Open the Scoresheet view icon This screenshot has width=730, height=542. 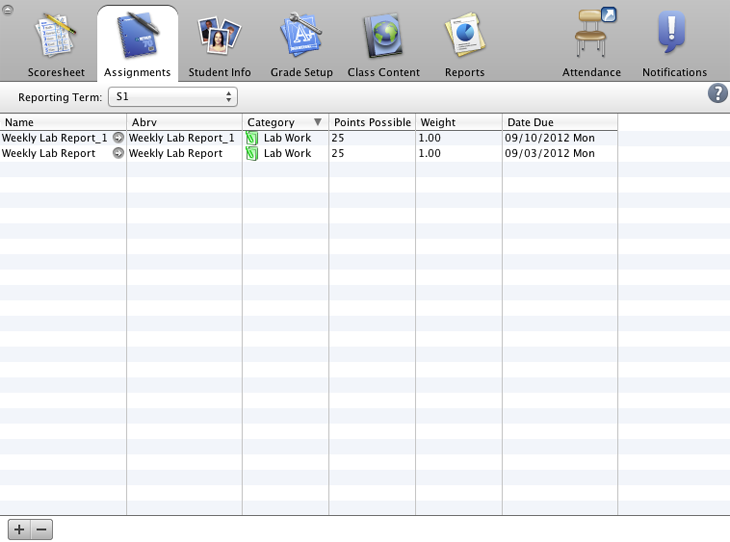[56, 37]
